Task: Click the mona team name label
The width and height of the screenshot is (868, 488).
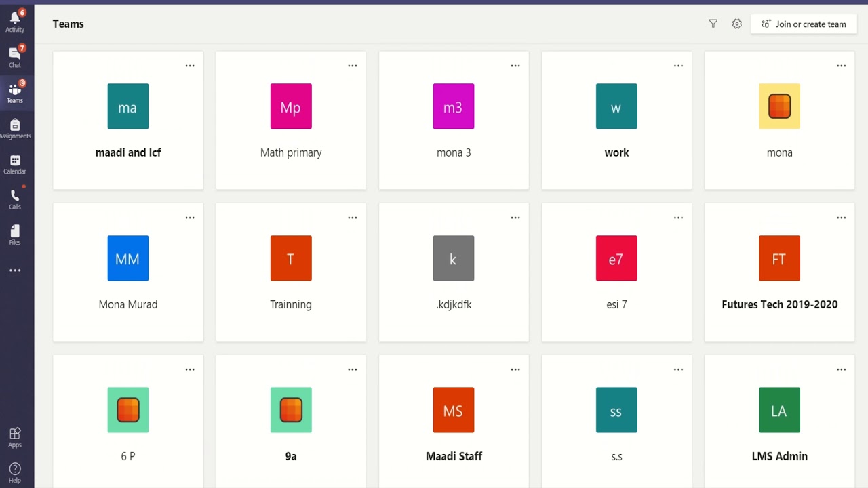Action: tap(779, 152)
